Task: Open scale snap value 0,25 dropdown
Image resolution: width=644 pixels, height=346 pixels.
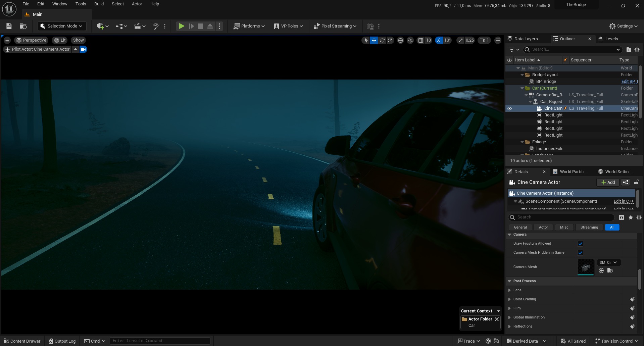Action: [x=470, y=40]
